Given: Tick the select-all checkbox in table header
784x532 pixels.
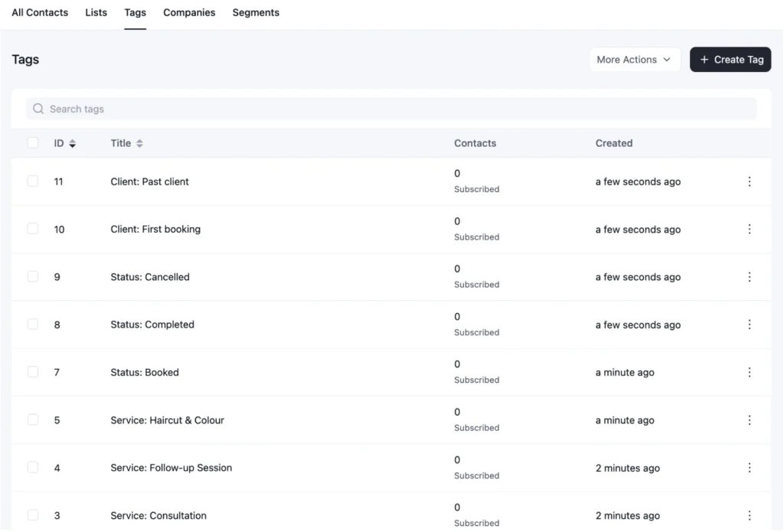Looking at the screenshot, I should [33, 143].
